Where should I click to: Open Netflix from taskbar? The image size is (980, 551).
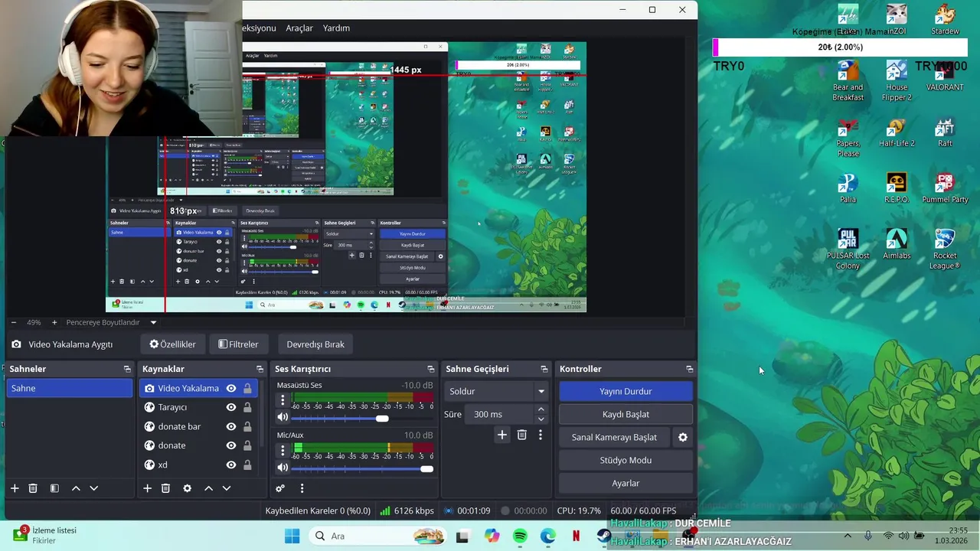pos(576,536)
